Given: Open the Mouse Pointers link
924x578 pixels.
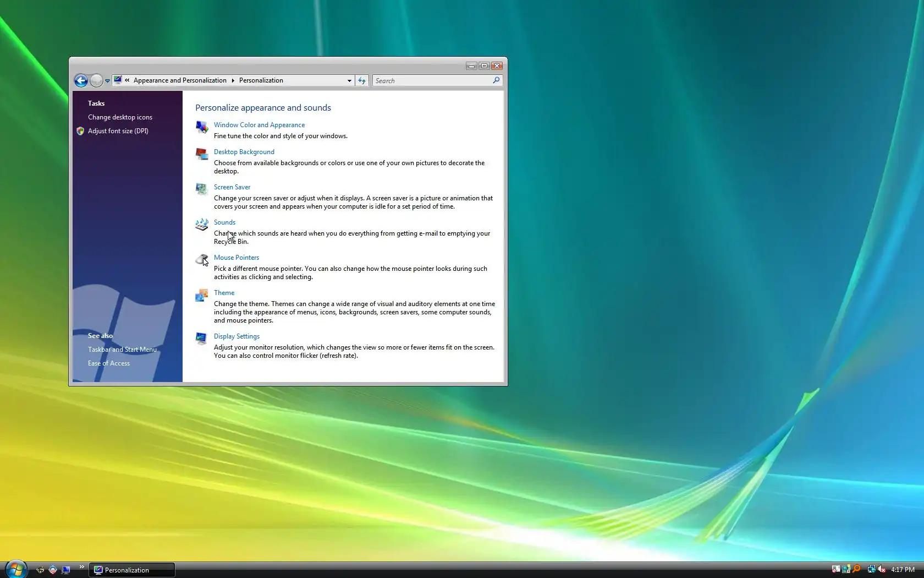Looking at the screenshot, I should (x=237, y=258).
